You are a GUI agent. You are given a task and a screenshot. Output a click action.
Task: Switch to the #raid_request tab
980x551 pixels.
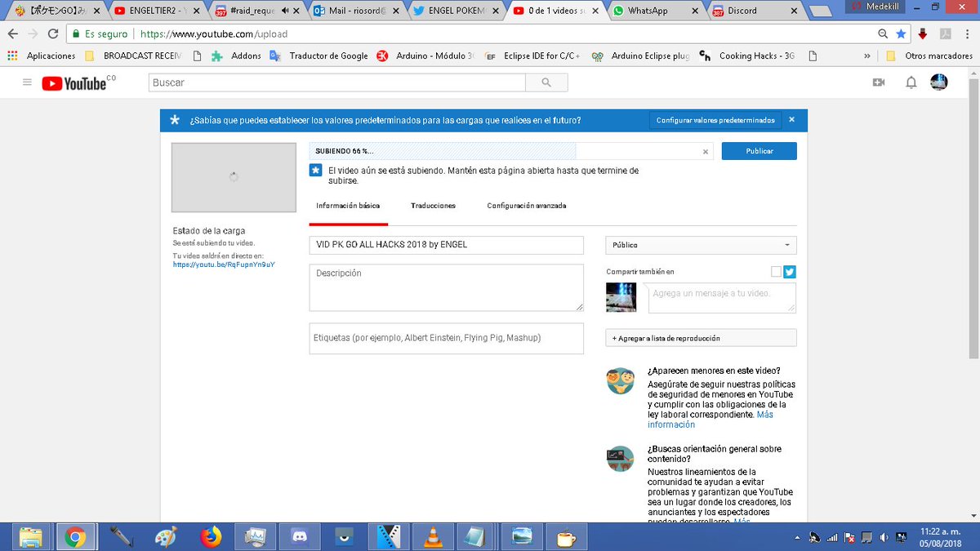255,11
